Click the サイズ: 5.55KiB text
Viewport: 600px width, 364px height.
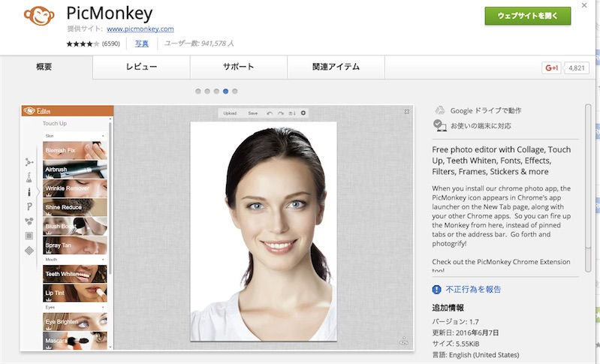pyautogui.click(x=455, y=344)
